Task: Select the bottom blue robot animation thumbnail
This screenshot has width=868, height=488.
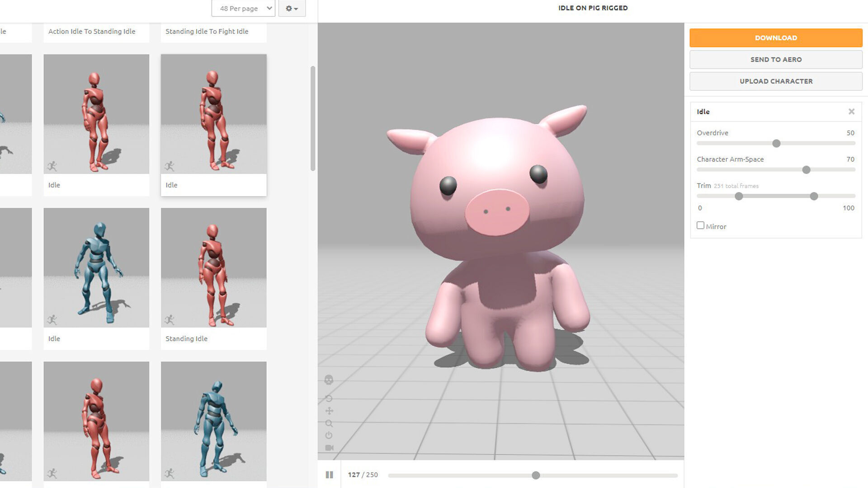Action: coord(213,421)
